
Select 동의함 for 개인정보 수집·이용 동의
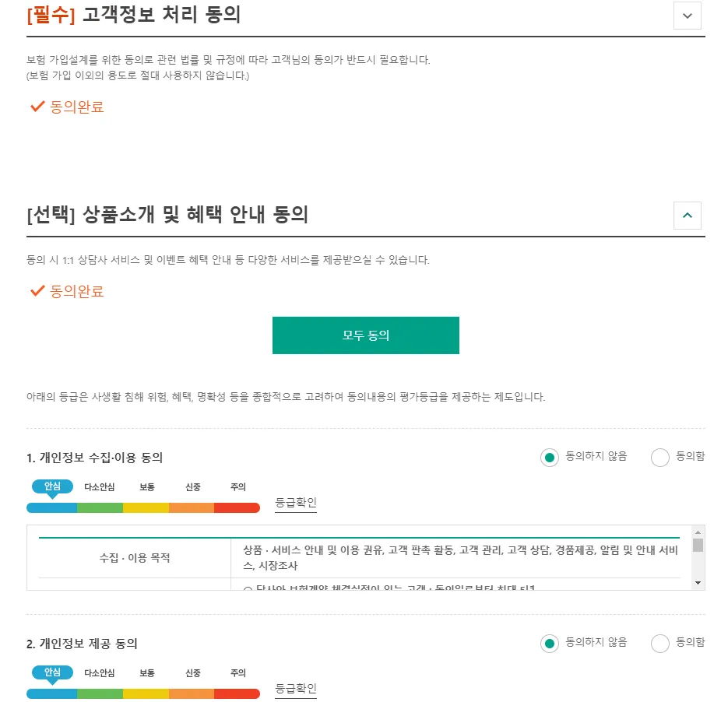click(660, 457)
